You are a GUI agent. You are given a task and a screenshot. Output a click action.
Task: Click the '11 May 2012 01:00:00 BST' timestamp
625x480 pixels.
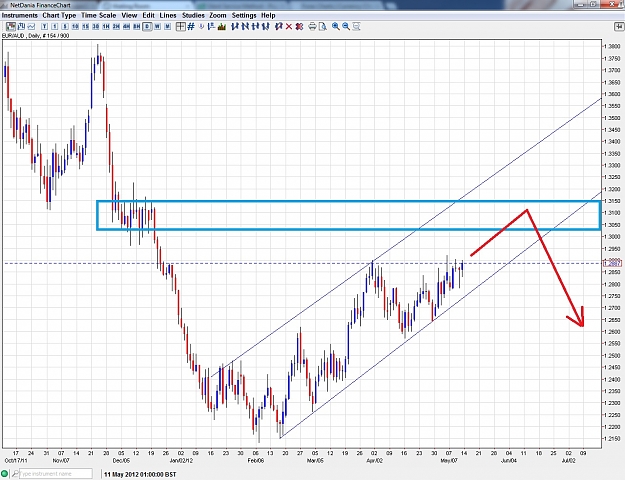click(x=140, y=474)
